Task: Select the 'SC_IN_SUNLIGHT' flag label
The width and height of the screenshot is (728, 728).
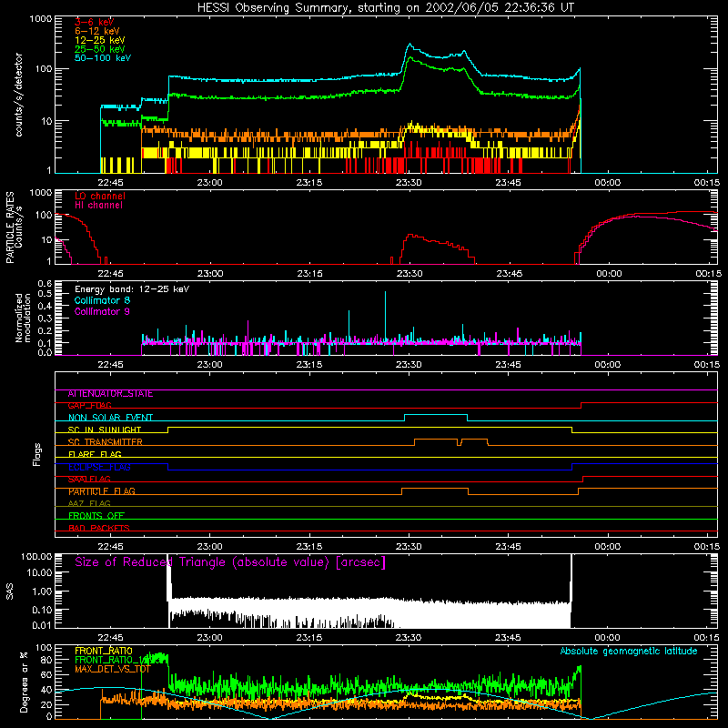Action: [105, 430]
